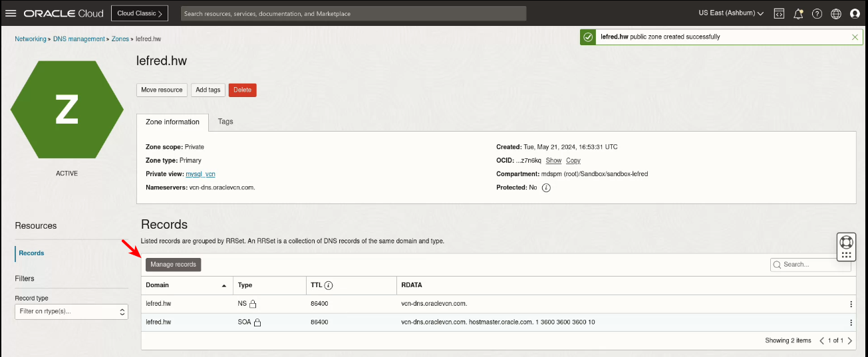
Task: Open DNS management breadcrumb link
Action: (x=79, y=39)
